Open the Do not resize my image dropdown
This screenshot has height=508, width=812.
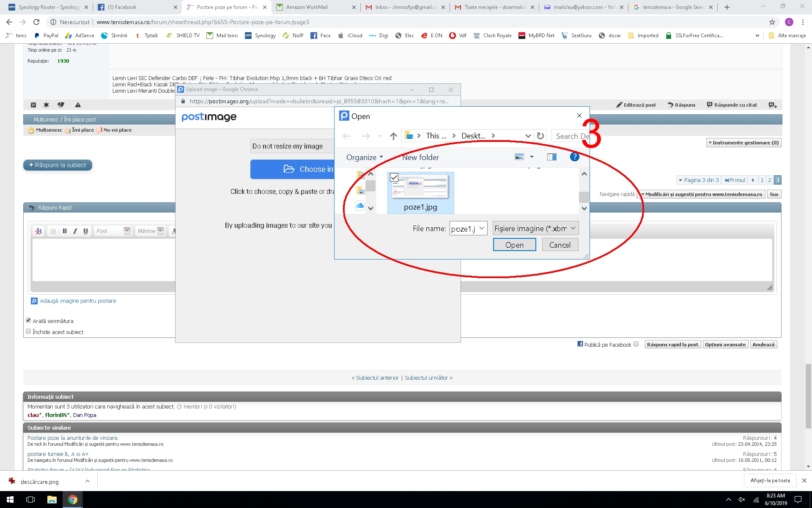(293, 146)
